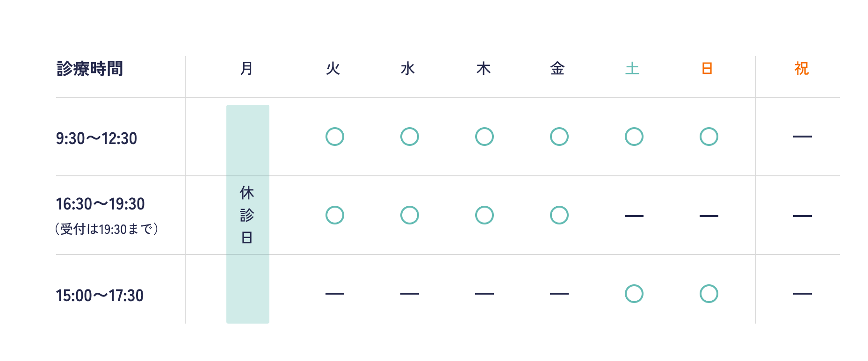Click the Sunday 9:30～12:30 circle mark
The width and height of the screenshot is (868, 361).
click(709, 137)
